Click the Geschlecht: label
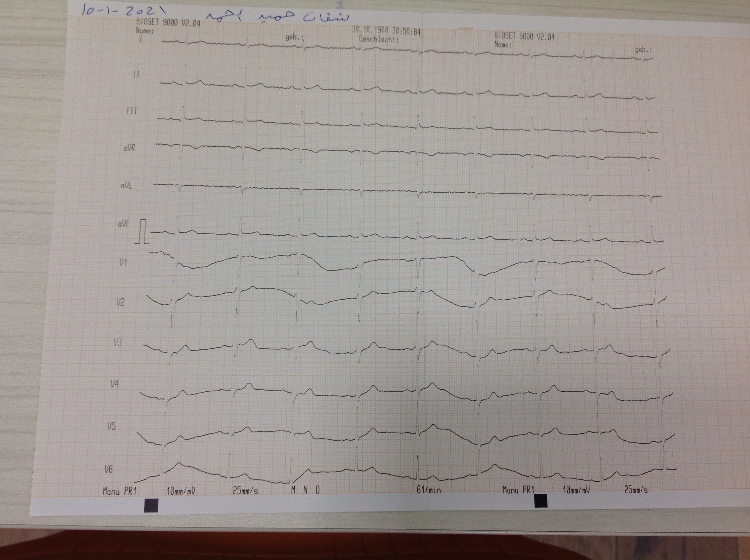This screenshot has width=750, height=560. [378, 39]
